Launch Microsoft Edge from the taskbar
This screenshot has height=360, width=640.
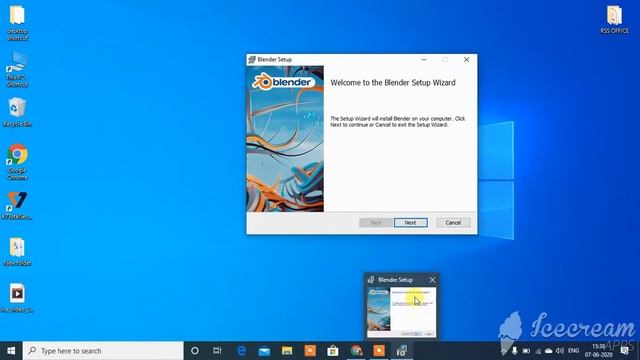point(242,351)
